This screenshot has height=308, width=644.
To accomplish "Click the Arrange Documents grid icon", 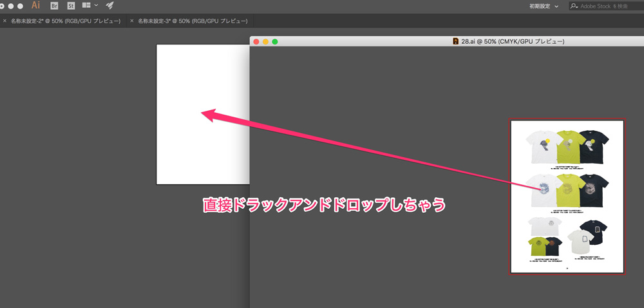I will pos(86,5).
